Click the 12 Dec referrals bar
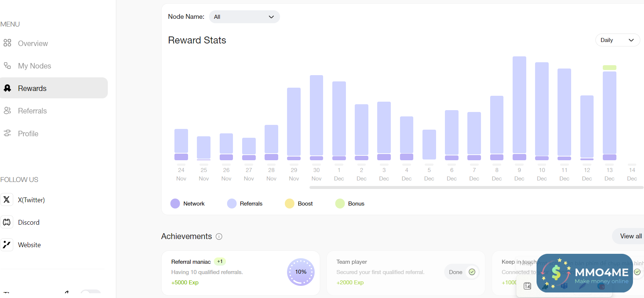Viewport: 644px width, 298px height. 587,126
